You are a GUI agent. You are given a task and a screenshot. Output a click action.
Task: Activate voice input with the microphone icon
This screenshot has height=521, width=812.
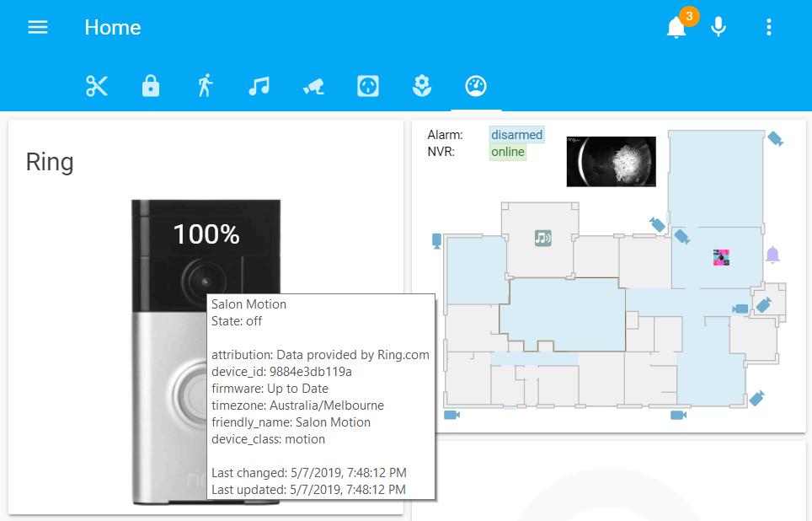pos(718,26)
